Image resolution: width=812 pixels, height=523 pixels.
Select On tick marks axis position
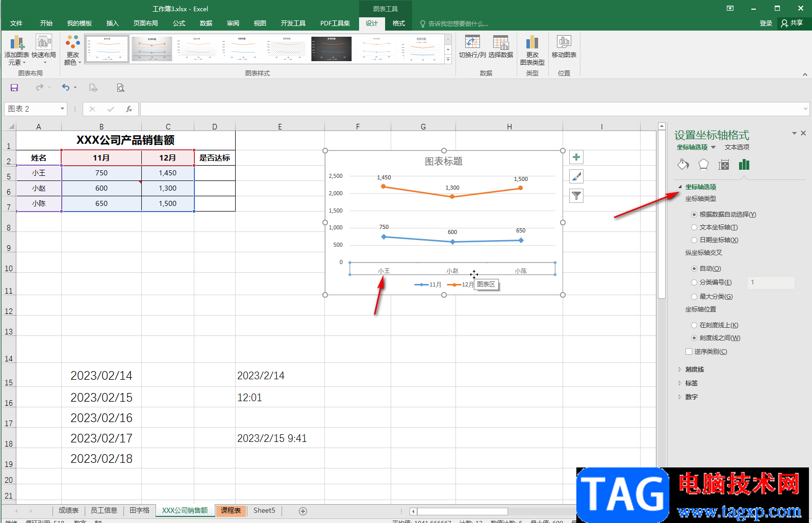coord(694,325)
